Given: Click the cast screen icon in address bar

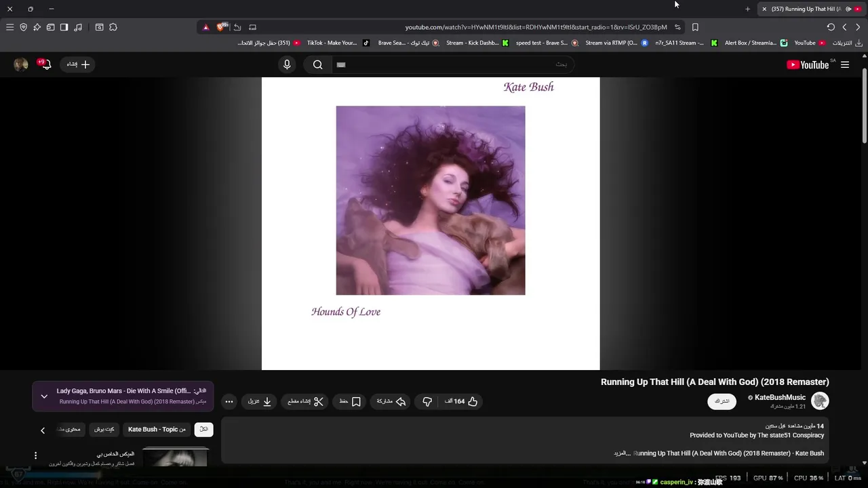Looking at the screenshot, I should [x=252, y=27].
